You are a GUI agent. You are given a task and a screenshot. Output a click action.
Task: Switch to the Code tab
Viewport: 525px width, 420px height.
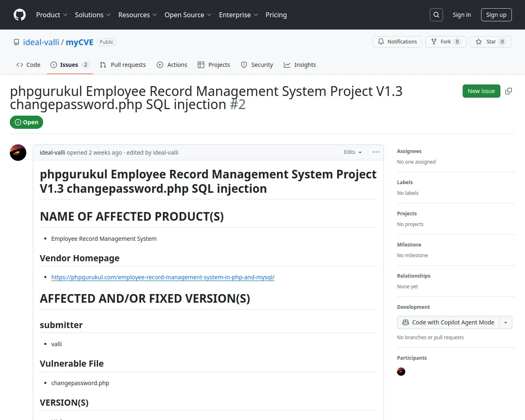28,65
